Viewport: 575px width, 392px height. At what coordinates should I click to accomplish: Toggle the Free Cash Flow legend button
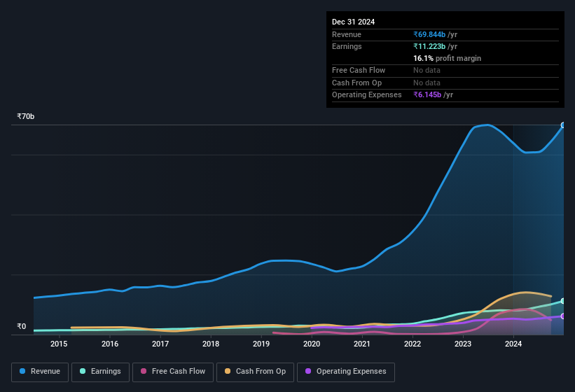[x=173, y=372]
